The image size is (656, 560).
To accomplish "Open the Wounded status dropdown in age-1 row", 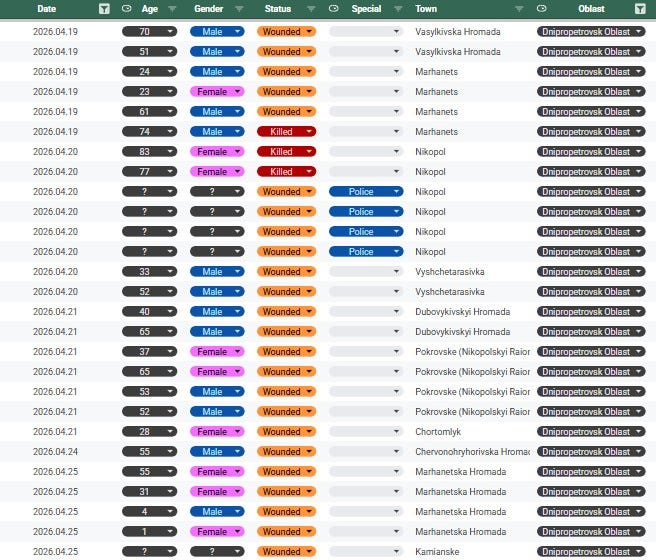I will pos(287,532).
